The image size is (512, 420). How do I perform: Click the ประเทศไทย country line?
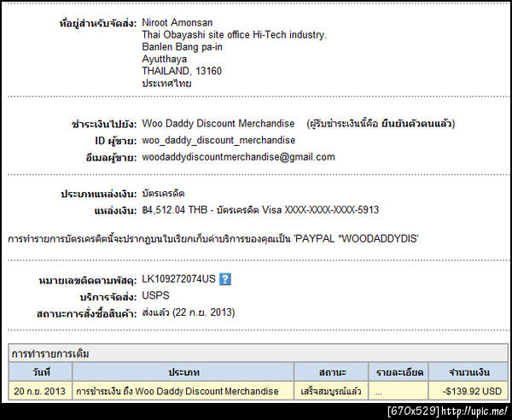point(166,83)
